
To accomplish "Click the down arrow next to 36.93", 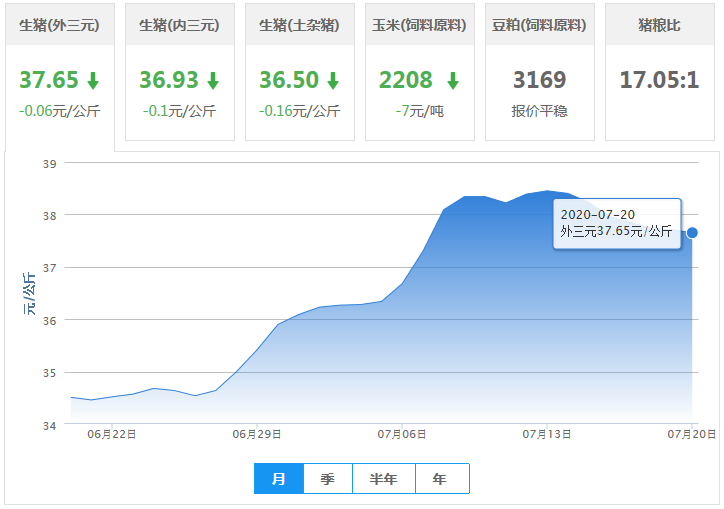I will 213,81.
